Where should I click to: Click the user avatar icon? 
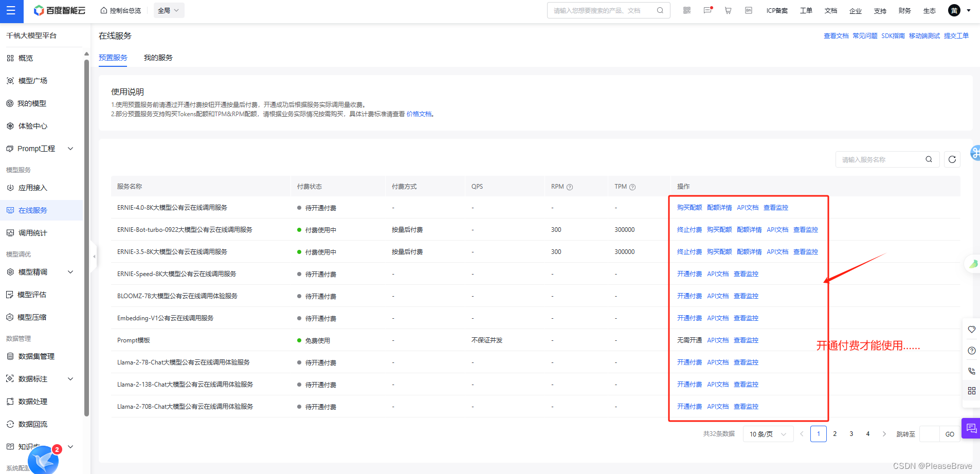pyautogui.click(x=954, y=10)
